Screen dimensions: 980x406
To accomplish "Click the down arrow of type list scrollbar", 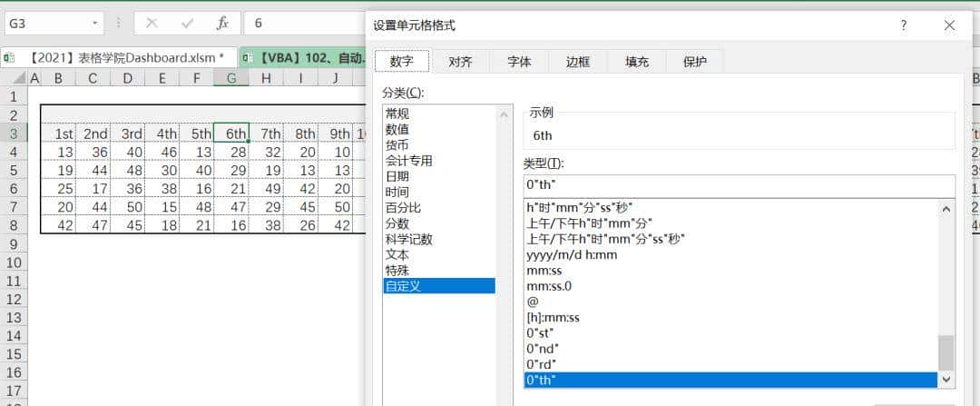I will (x=946, y=379).
